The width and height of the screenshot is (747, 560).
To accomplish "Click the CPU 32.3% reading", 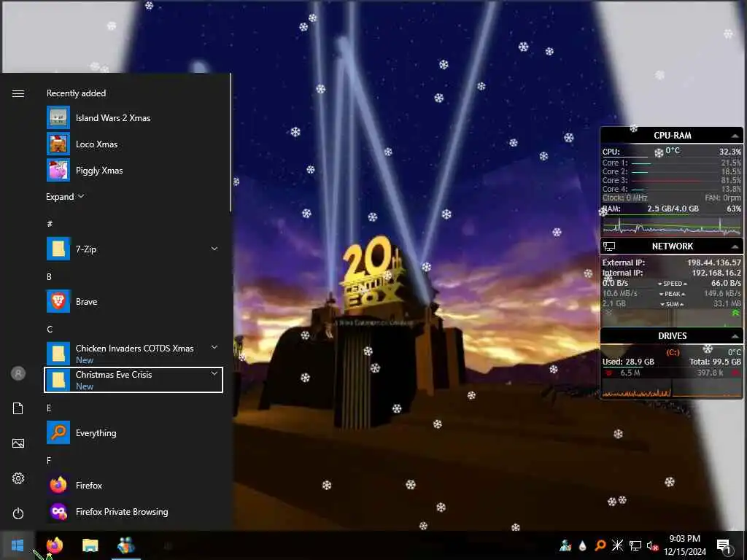I will click(x=729, y=152).
